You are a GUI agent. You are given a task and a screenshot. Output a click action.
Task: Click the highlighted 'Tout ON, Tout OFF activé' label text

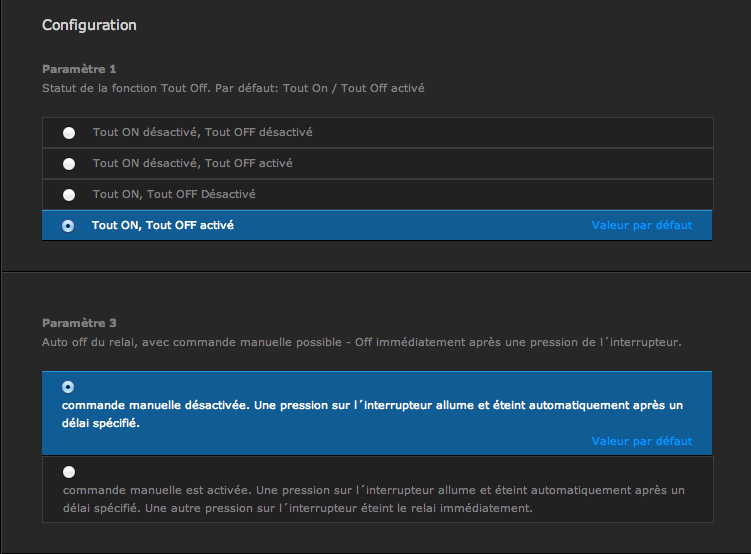coord(162,226)
